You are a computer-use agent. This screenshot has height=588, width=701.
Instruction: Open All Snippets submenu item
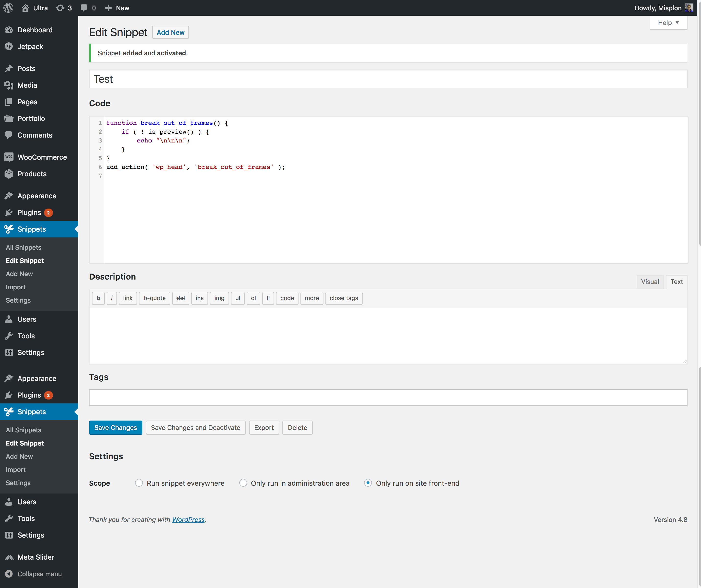click(24, 247)
